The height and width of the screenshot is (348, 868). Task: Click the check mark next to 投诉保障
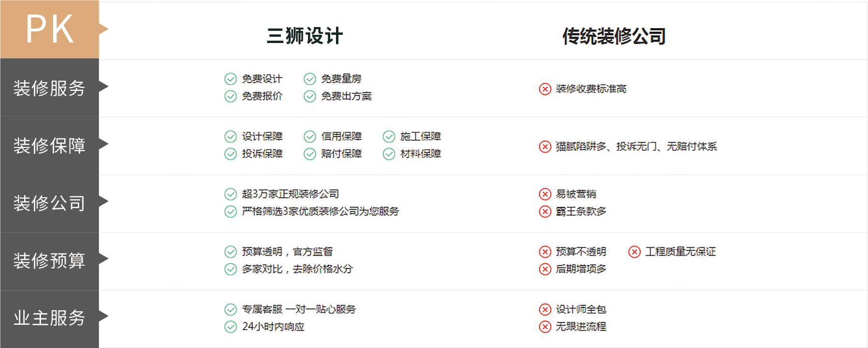pyautogui.click(x=231, y=154)
